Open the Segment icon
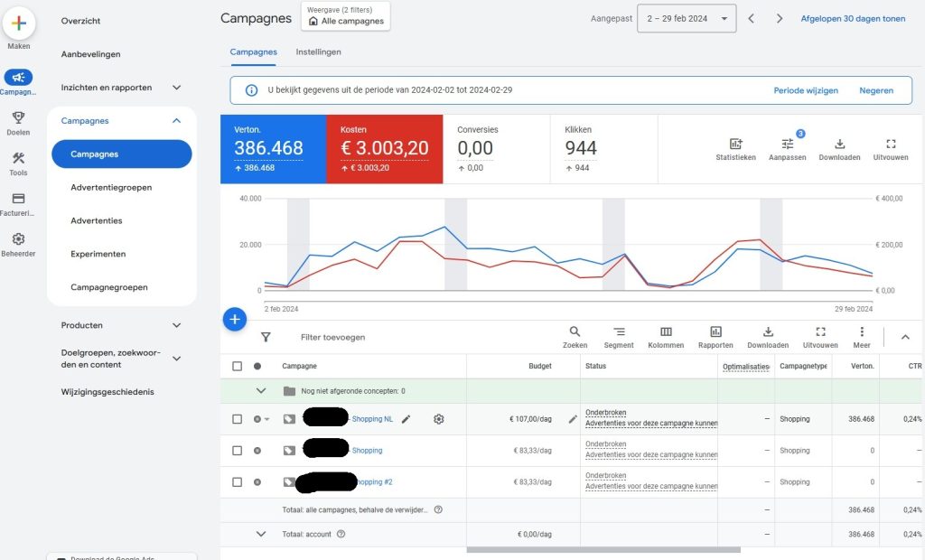925x560 pixels. click(619, 331)
